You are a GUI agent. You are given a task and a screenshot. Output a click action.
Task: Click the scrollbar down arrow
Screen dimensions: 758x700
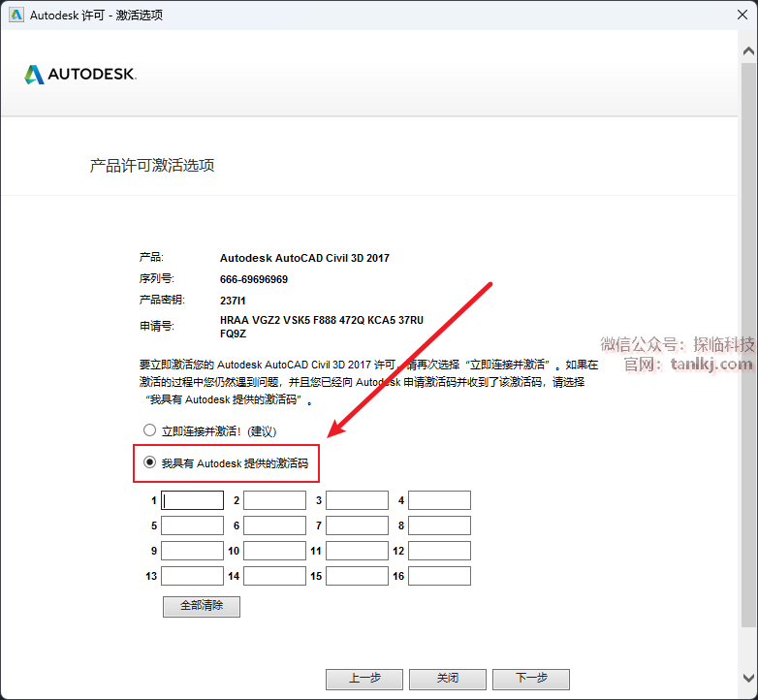click(748, 678)
